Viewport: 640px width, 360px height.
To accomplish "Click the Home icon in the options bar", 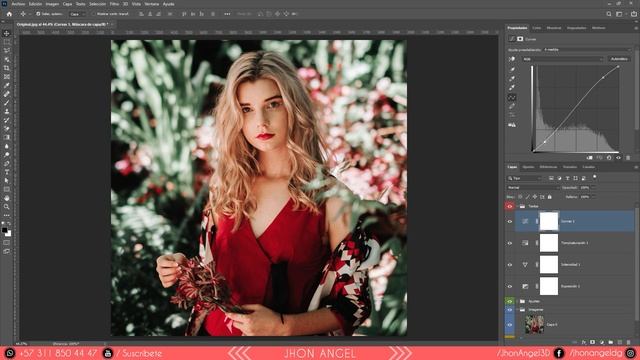I will 9,14.
